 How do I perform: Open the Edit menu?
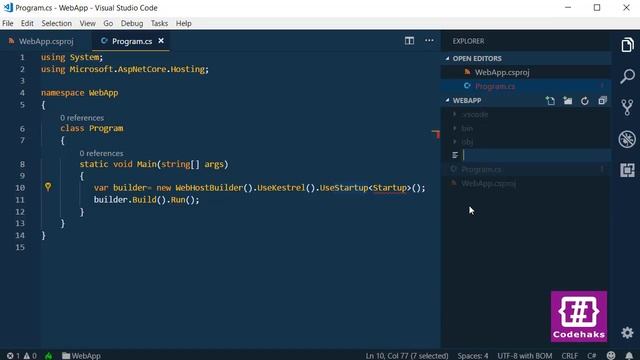[x=27, y=23]
